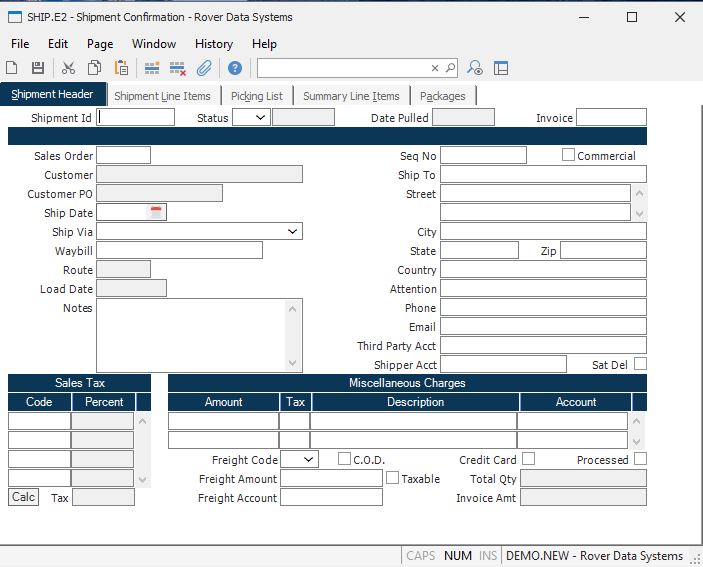Enable the Commercial checkbox
Image resolution: width=703 pixels, height=567 pixels.
tap(568, 155)
